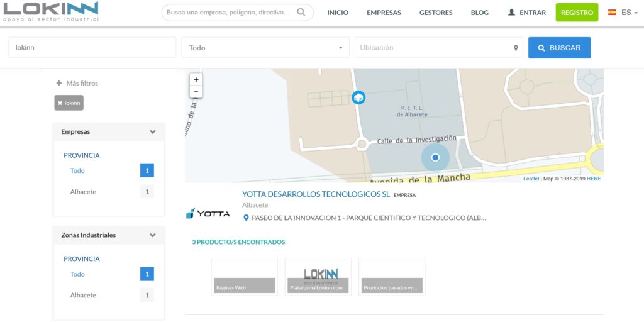The height and width of the screenshot is (322, 644).
Task: Click the location pin in Ubicación field
Action: pos(516,48)
